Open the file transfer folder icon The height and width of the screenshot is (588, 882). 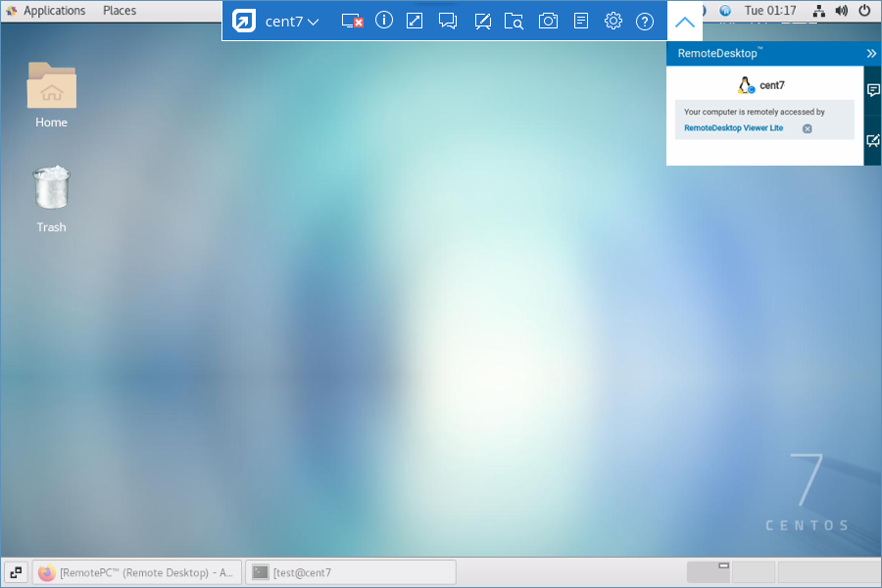point(514,21)
